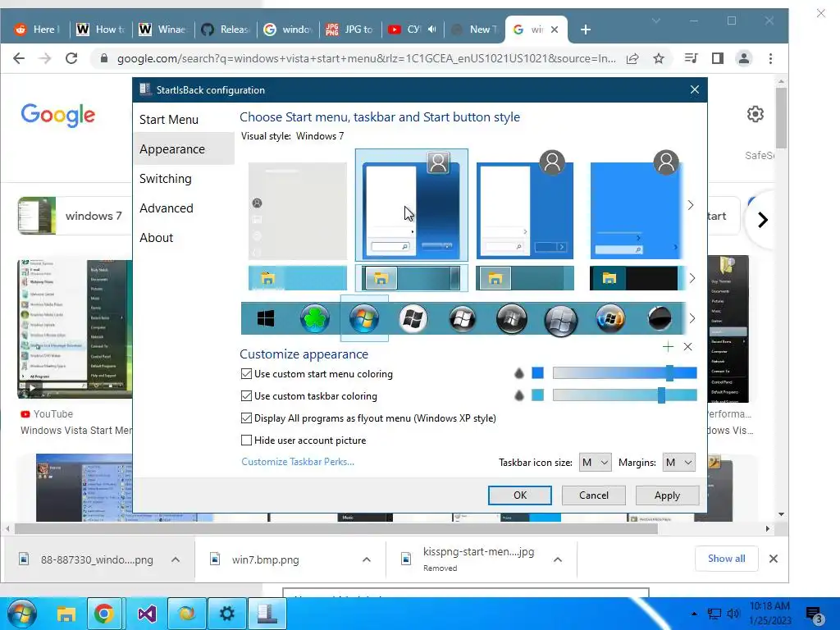Click Chrome's share this page icon
Viewport: 840px width, 630px height.
tap(632, 58)
